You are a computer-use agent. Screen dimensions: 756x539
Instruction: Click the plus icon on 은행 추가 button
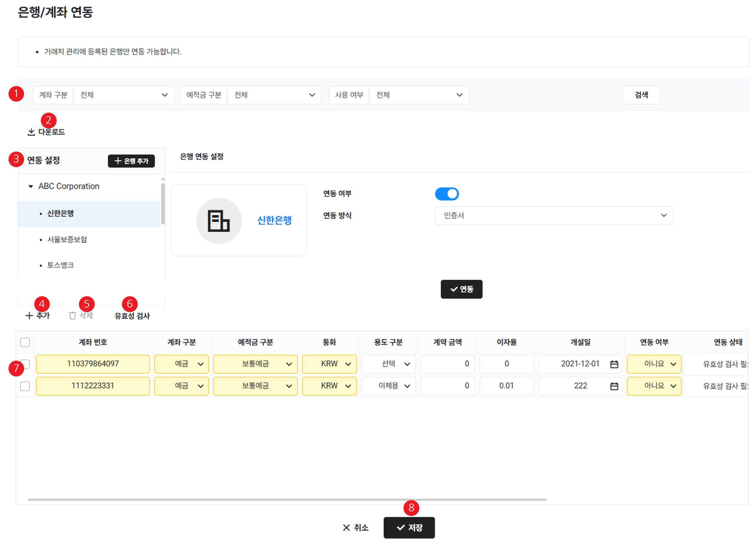point(118,161)
